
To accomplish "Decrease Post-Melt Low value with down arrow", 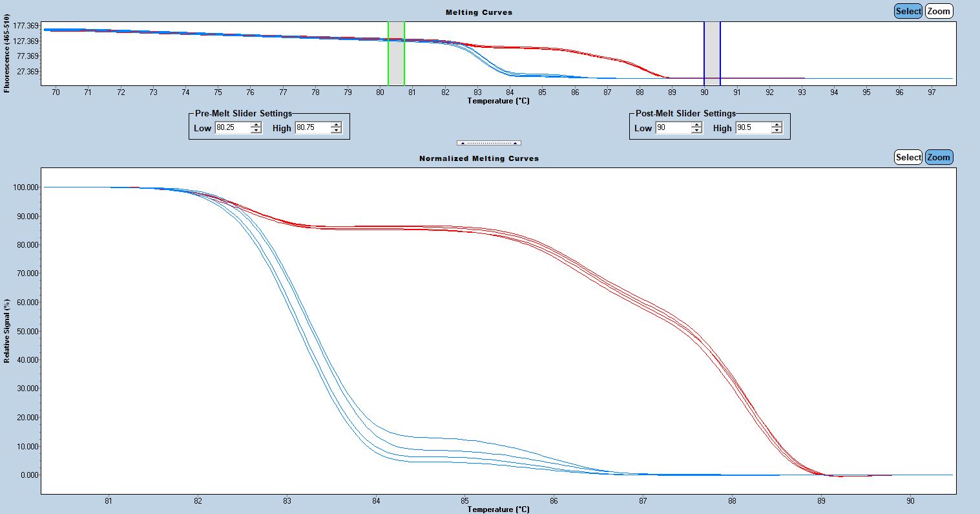I will (696, 131).
